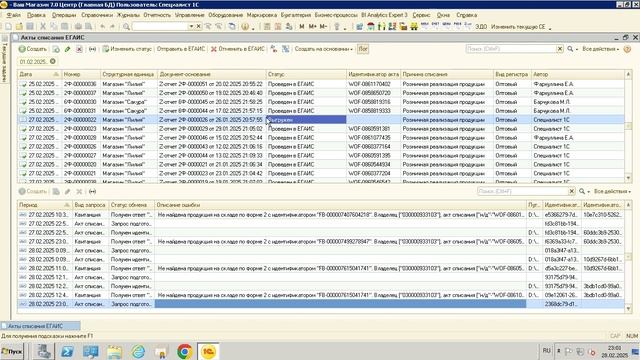The image size is (640, 360).
Task: Click the calendar icon in main toolbar
Action: pos(278,27)
